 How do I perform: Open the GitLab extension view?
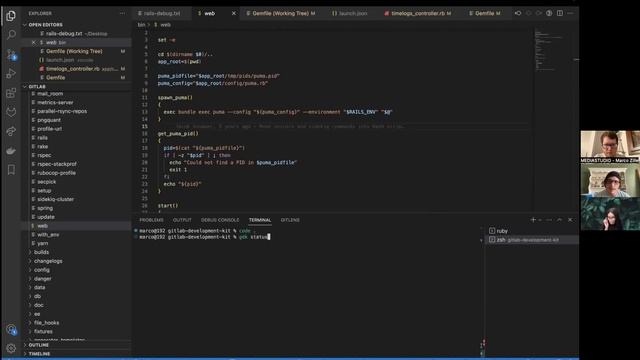click(11, 112)
